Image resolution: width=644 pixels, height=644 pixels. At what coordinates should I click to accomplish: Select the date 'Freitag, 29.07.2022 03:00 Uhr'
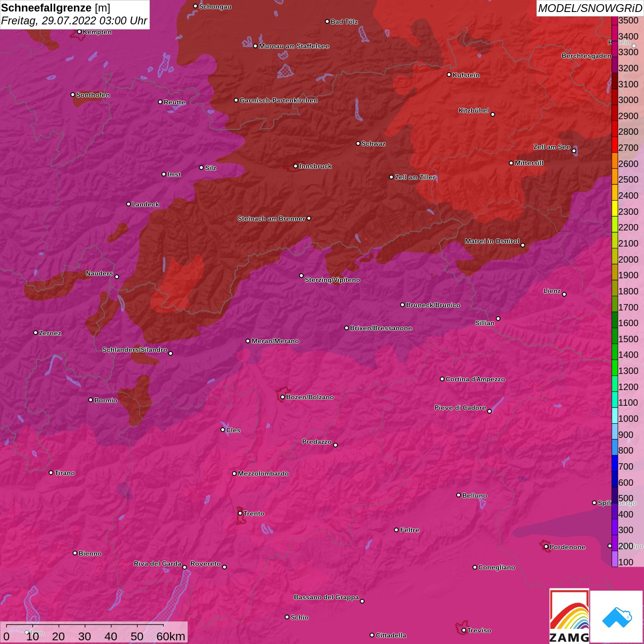point(74,21)
